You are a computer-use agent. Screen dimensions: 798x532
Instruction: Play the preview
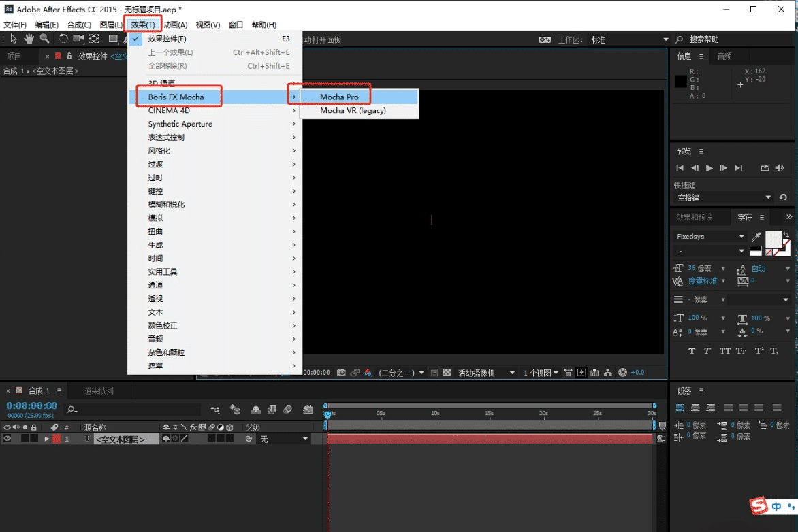709,168
